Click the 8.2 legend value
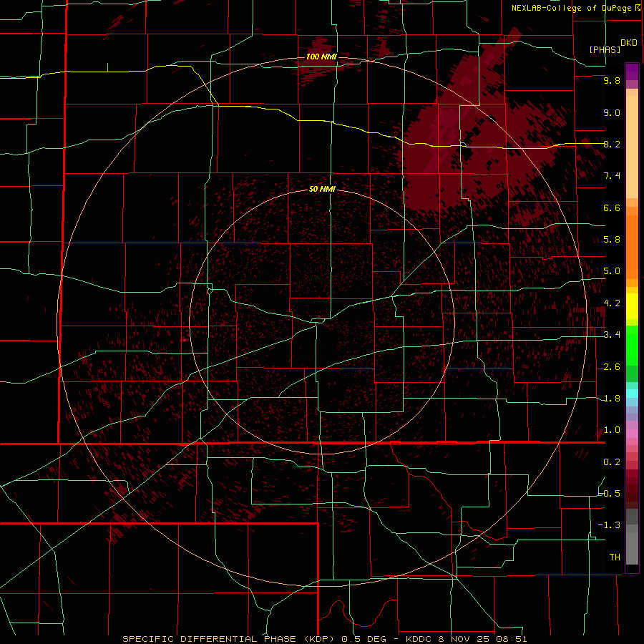 click(x=612, y=144)
